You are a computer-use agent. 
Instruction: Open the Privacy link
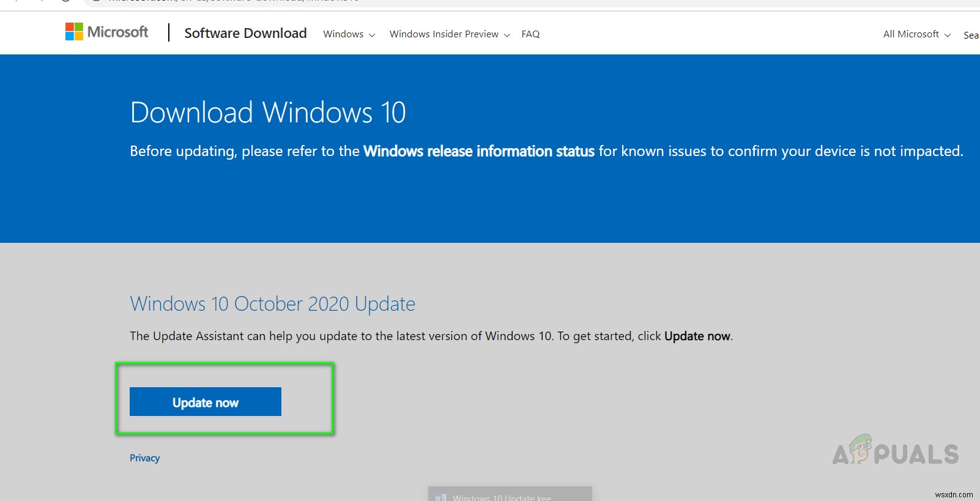click(144, 458)
